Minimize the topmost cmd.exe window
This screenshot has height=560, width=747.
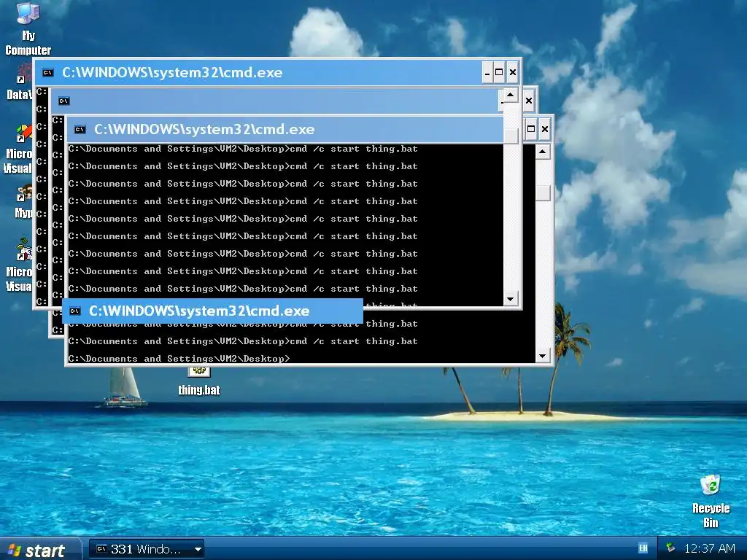tap(487, 72)
